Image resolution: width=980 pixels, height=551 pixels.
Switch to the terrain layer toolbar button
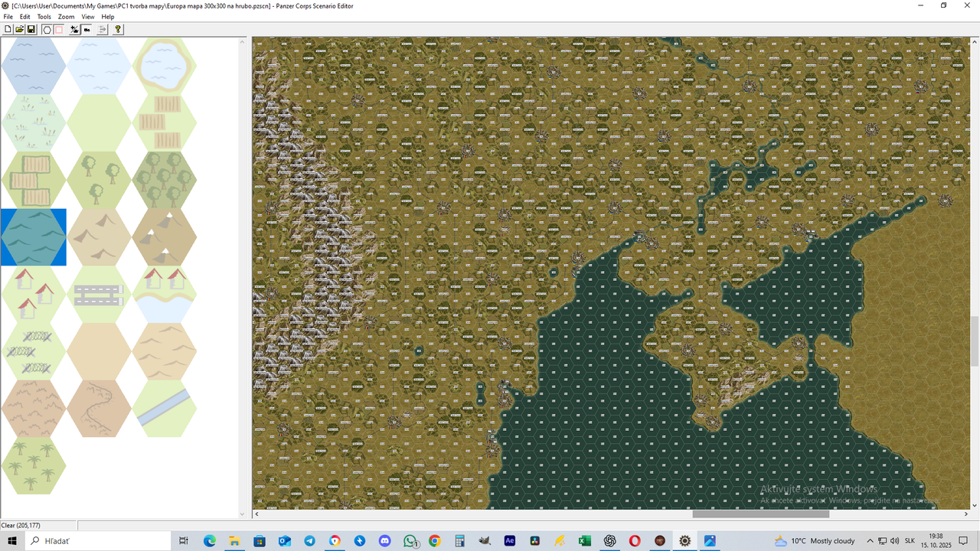tap(75, 29)
